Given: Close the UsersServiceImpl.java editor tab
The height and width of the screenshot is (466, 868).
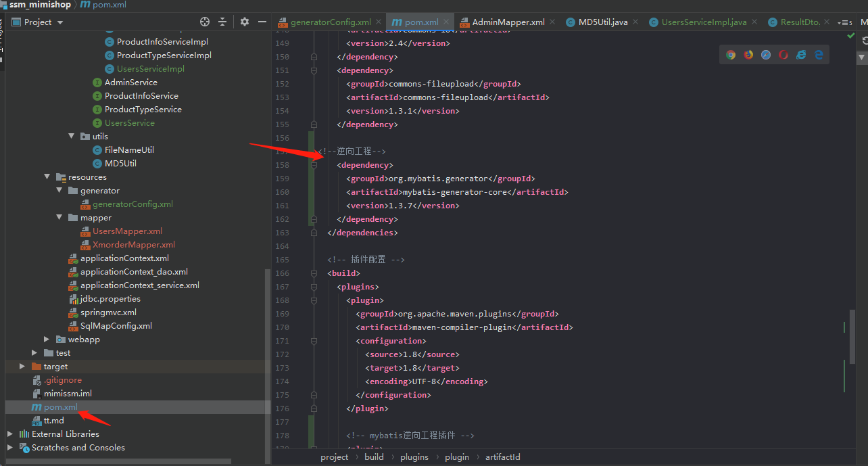Looking at the screenshot, I should [755, 22].
